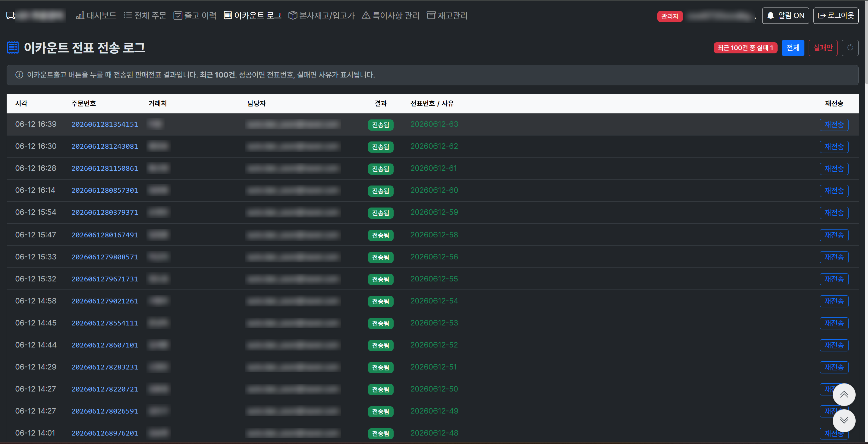Viewport: 868px width, 444px height.
Task: Toggle 알림 ON notification button
Action: point(785,15)
